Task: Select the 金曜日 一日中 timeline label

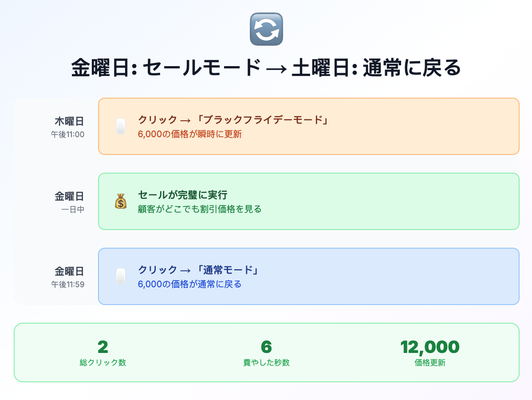Action: coord(69,202)
